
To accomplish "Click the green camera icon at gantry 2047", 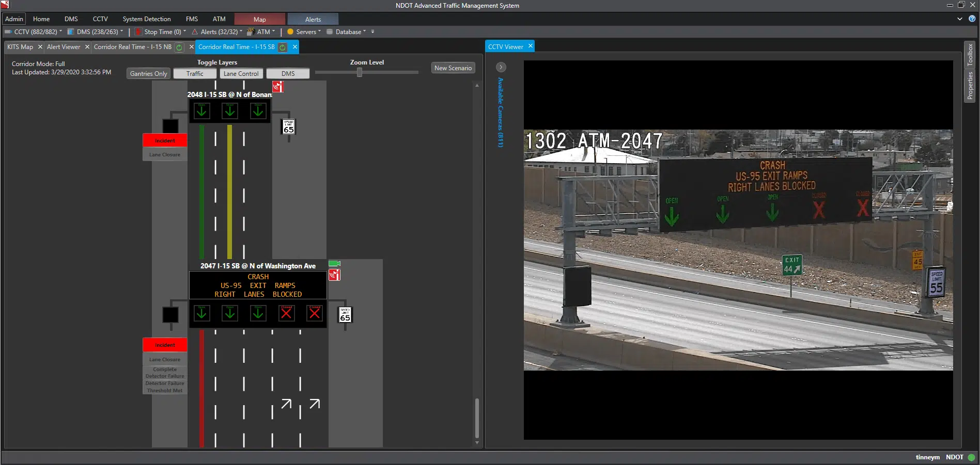I will click(x=334, y=264).
